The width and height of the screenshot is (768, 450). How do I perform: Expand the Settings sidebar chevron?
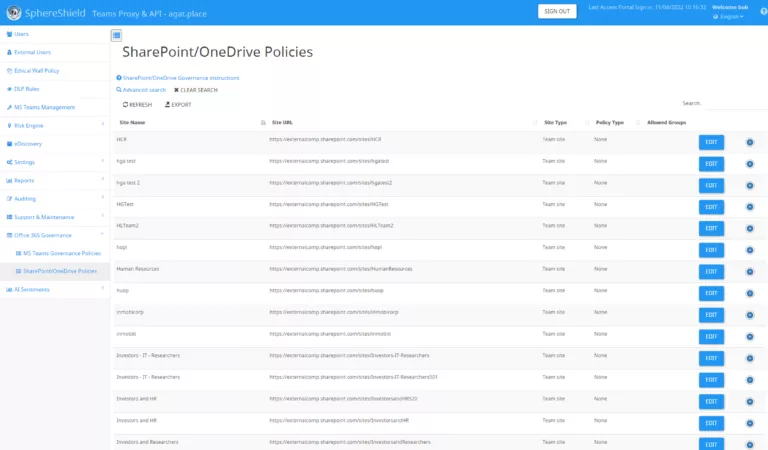click(x=102, y=161)
